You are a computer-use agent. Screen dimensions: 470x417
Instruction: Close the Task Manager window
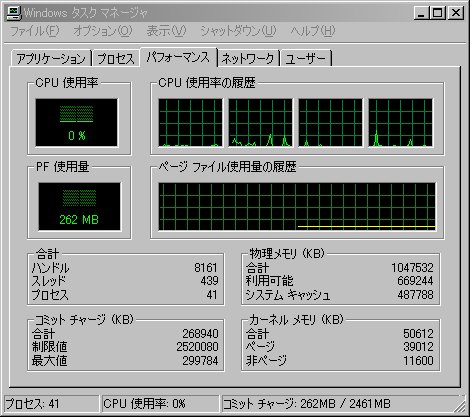tap(455, 13)
